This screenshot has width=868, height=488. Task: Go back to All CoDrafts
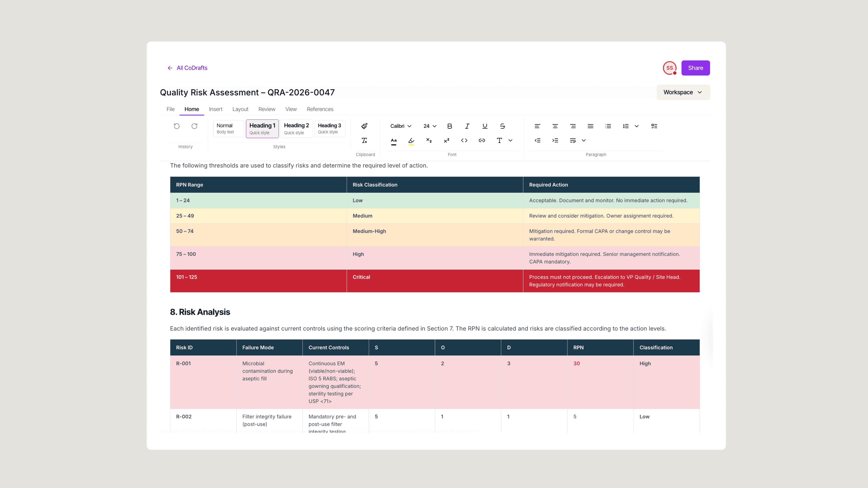(188, 68)
